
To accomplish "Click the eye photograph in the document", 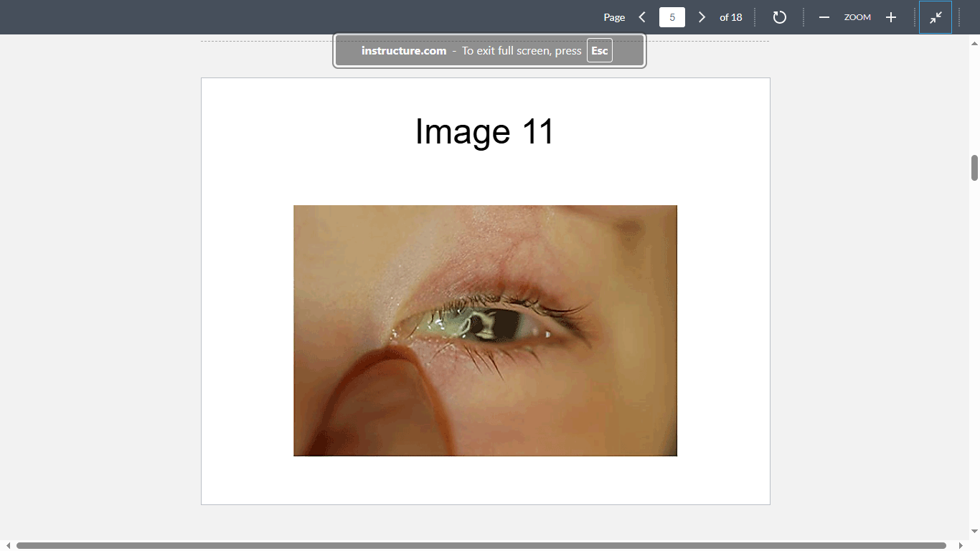I will 485,331.
